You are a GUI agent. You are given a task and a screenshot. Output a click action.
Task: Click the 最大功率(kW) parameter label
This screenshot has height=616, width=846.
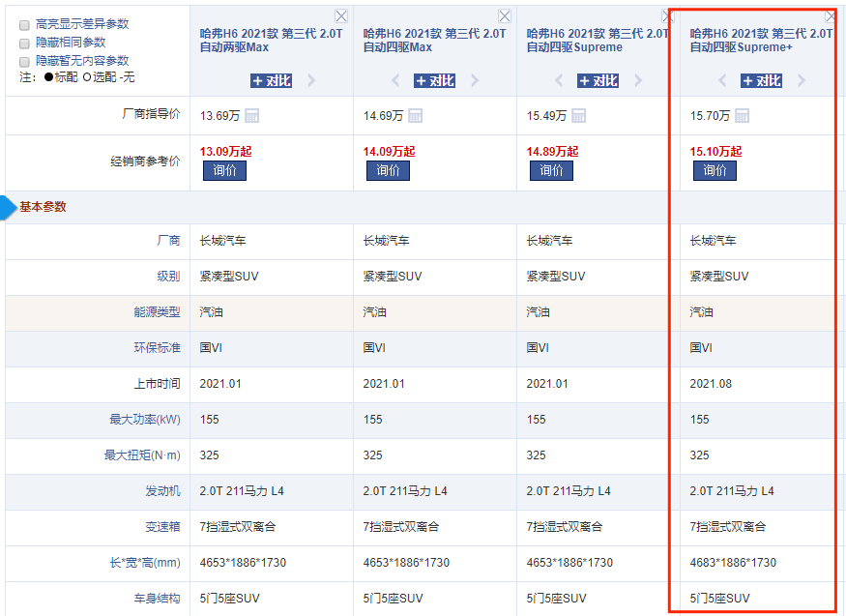[x=145, y=420]
